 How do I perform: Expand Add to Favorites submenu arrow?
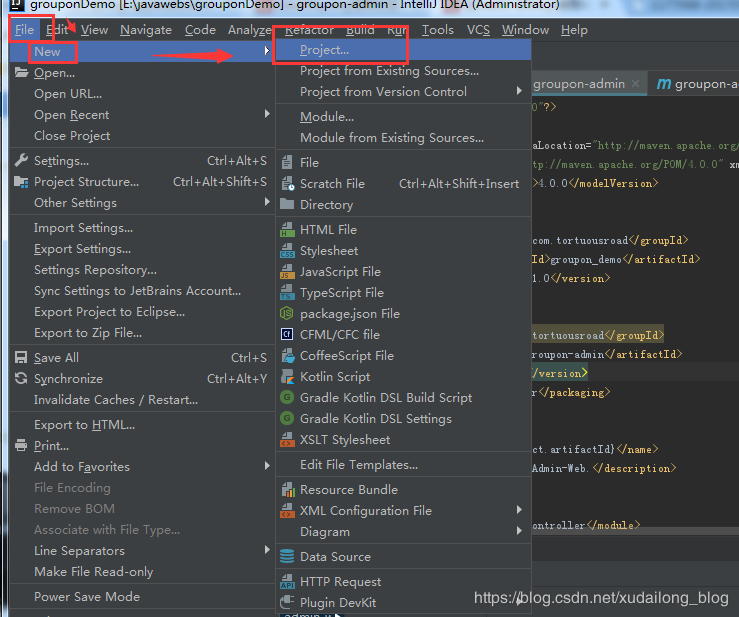267,466
